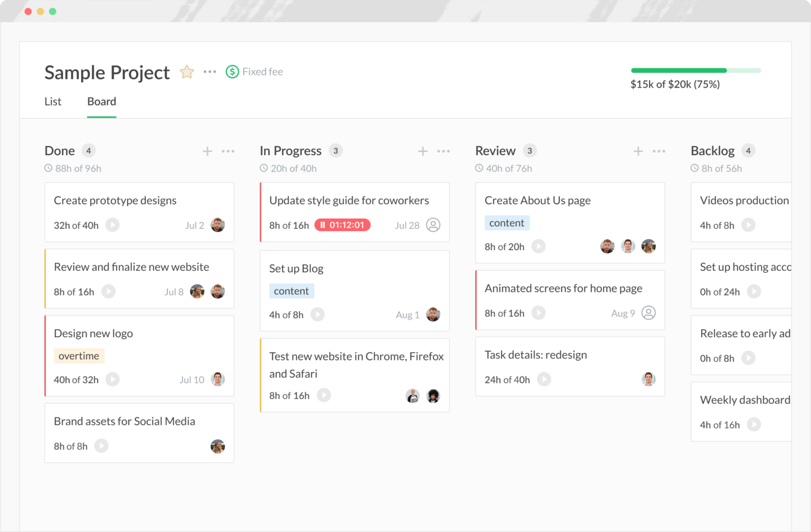Start tracking time on Task details: redesign
The width and height of the screenshot is (811, 532).
[544, 379]
